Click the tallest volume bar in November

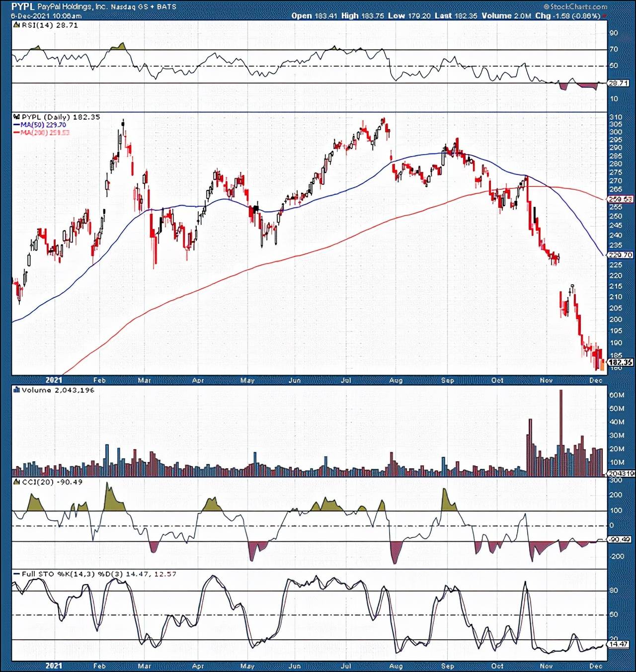561,433
